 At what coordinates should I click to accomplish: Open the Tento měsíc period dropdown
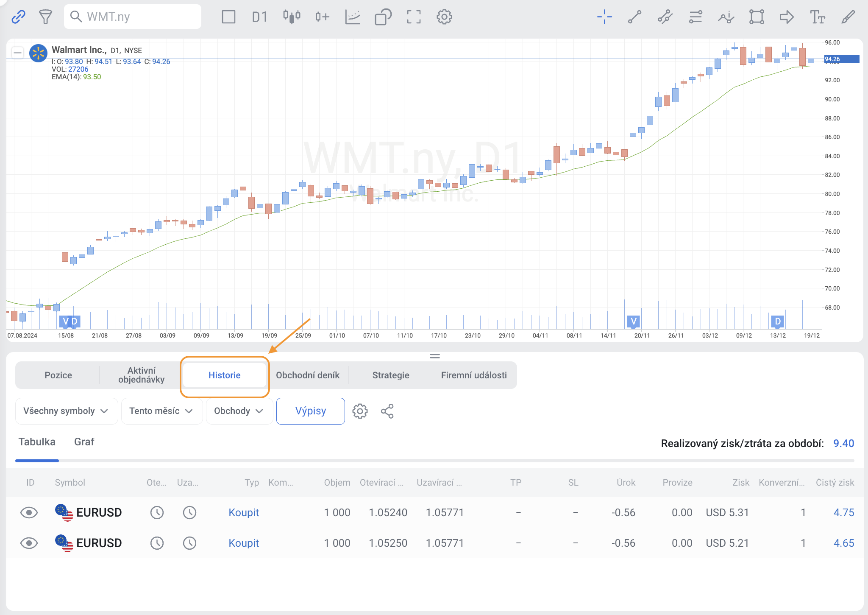point(161,411)
